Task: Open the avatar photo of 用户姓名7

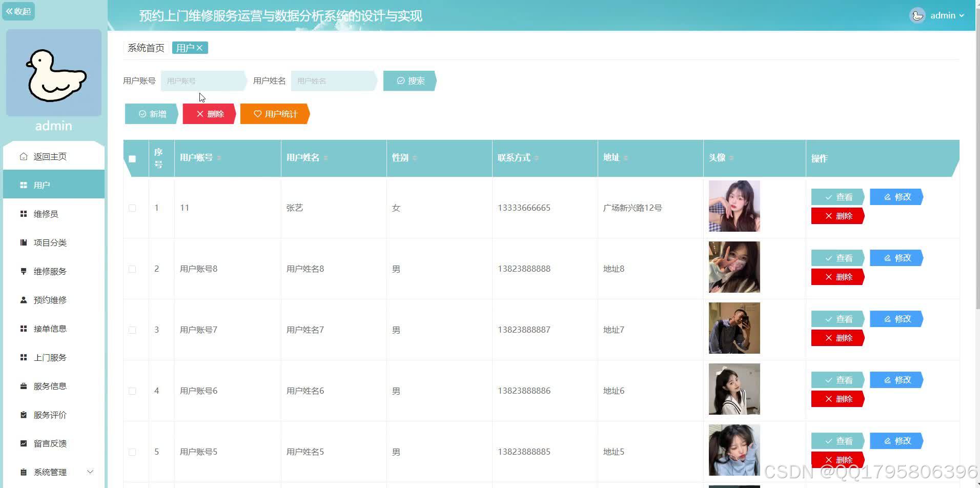Action: [734, 328]
